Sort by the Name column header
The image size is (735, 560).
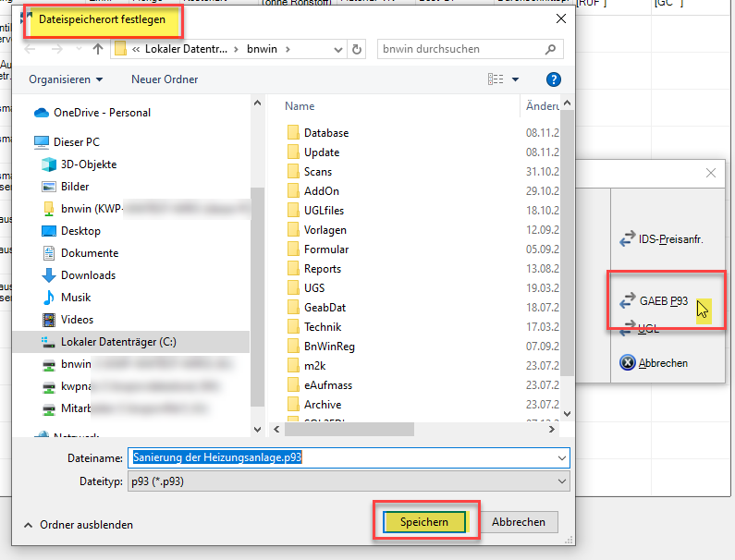pyautogui.click(x=300, y=106)
